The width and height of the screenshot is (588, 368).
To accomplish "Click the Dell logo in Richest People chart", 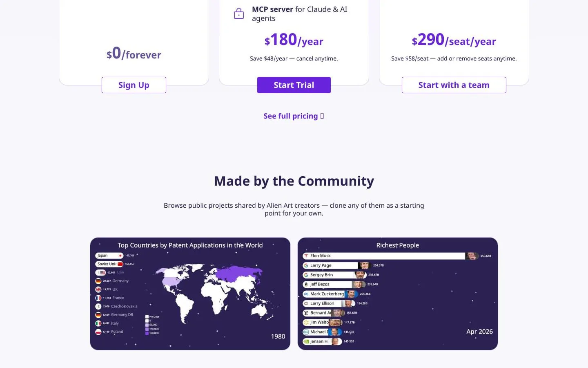I will coord(306,332).
